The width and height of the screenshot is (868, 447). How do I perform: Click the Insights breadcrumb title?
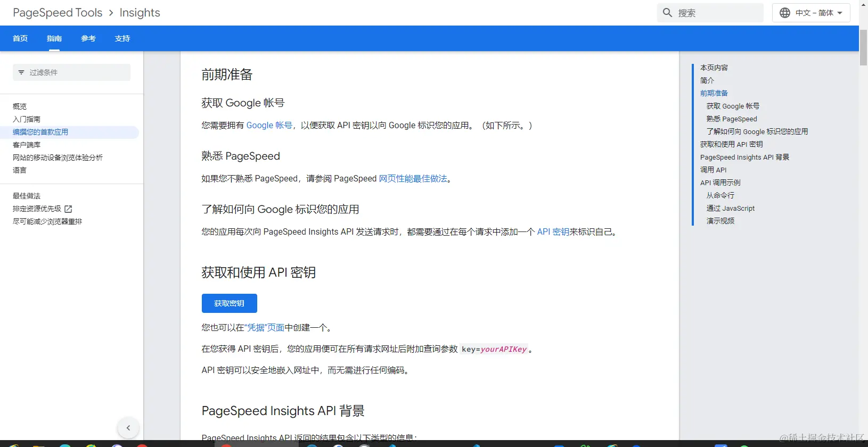click(140, 13)
